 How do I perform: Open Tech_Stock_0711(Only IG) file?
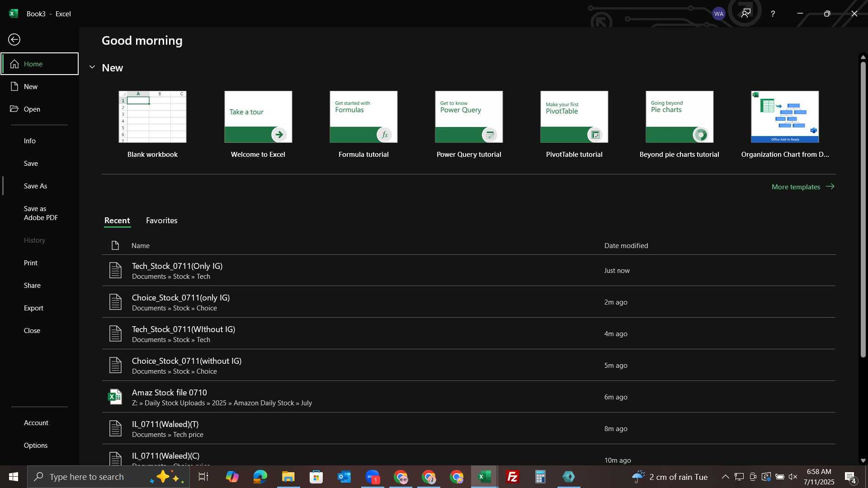pyautogui.click(x=468, y=270)
